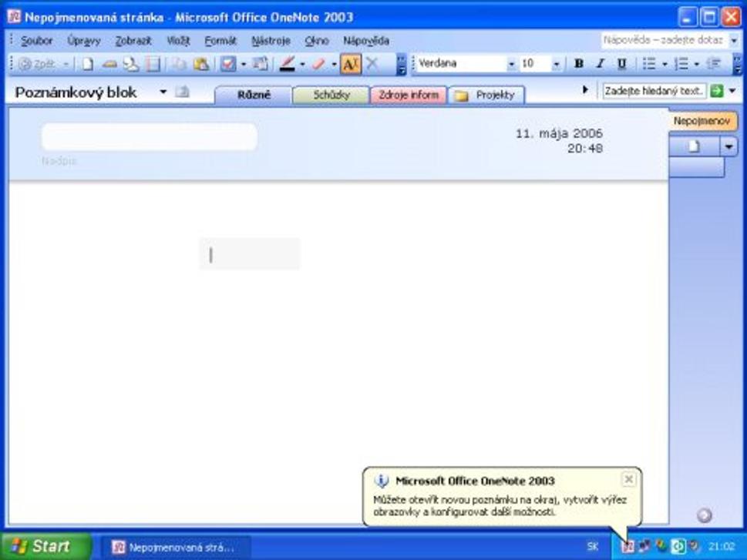Apply the To Do checkbox note flag
Image resolution: width=747 pixels, height=560 pixels.
(227, 64)
